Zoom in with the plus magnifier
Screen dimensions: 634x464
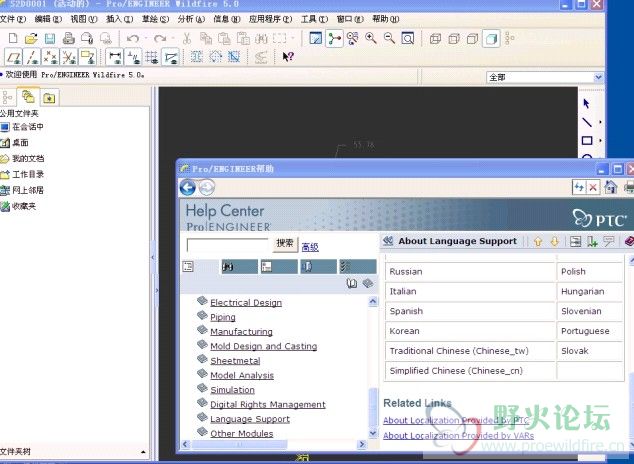pos(371,38)
